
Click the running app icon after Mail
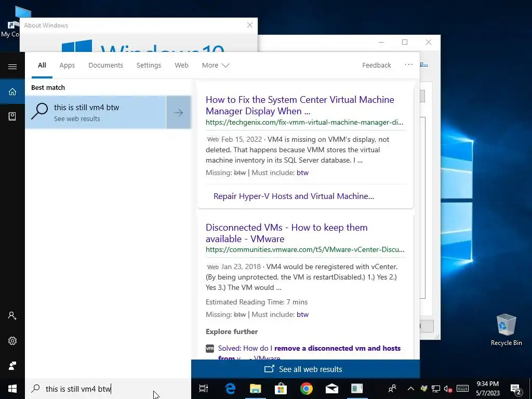pyautogui.click(x=357, y=389)
